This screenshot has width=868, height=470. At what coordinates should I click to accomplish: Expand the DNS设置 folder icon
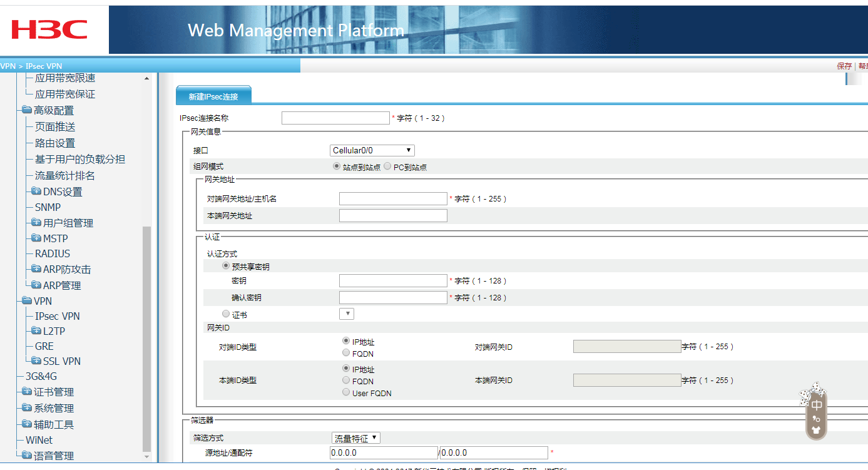click(36, 192)
